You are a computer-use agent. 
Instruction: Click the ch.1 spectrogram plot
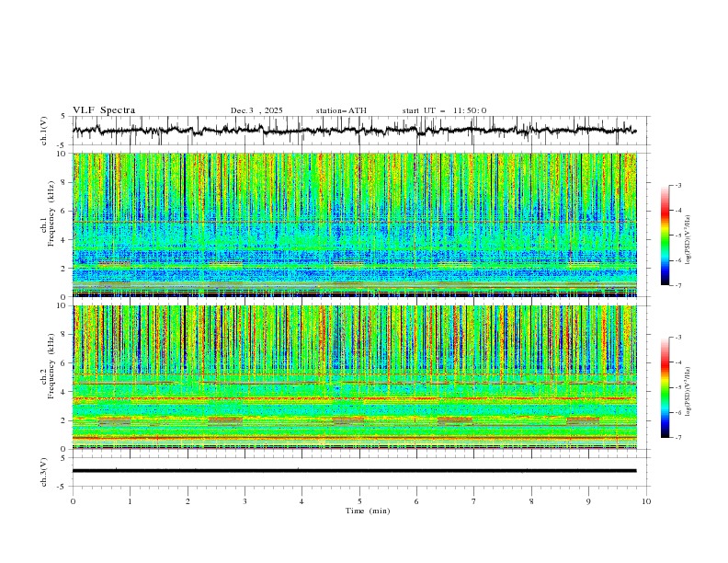tap(358, 224)
